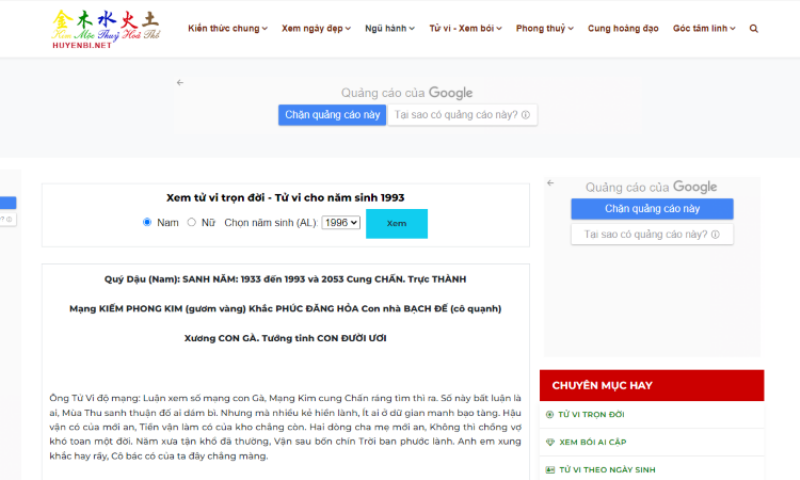Click the info icon in sidebar ad
This screenshot has height=480, width=800.
pyautogui.click(x=715, y=235)
